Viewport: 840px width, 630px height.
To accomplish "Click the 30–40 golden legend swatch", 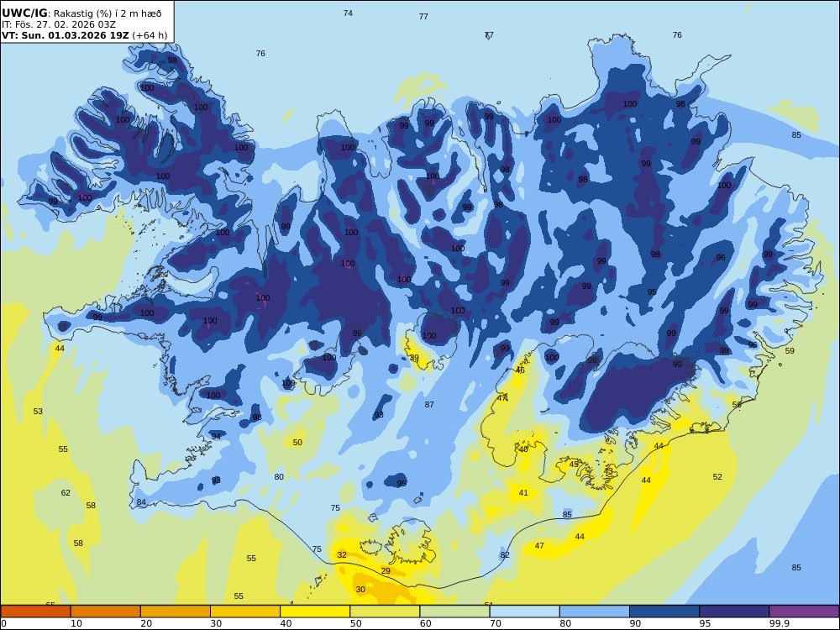I will (x=245, y=612).
